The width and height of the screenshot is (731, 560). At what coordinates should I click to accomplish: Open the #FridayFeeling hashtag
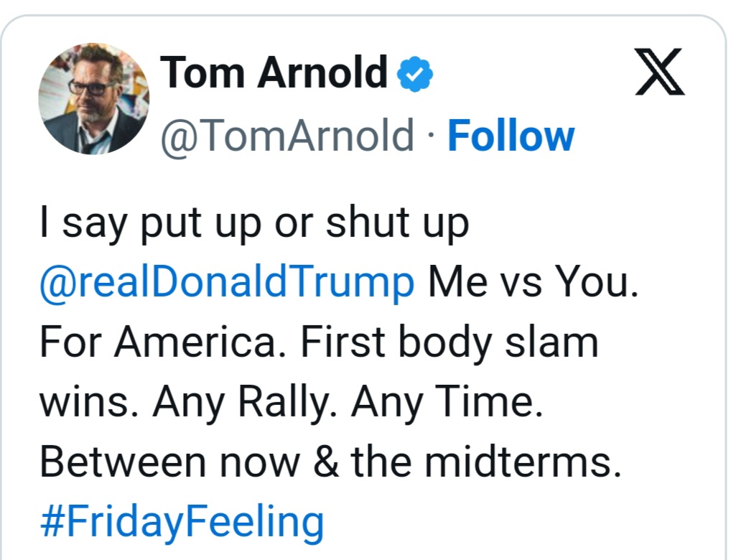click(x=182, y=521)
